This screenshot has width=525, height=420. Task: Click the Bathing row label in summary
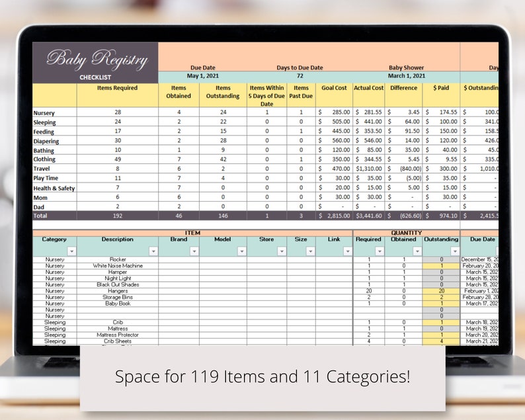coord(44,150)
